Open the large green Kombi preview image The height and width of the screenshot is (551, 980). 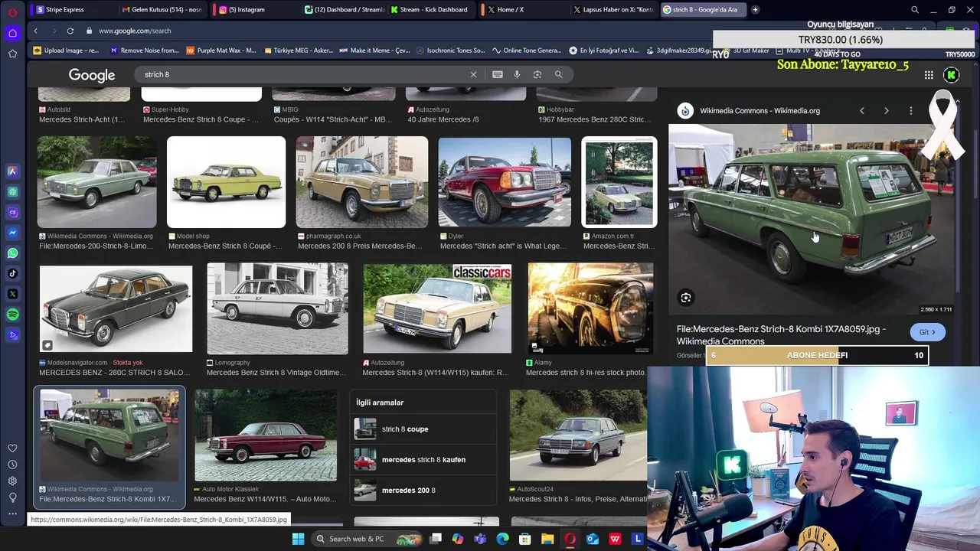[x=812, y=219]
